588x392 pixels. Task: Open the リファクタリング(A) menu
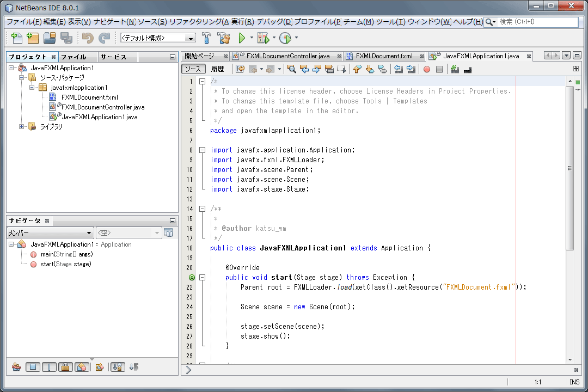(x=199, y=22)
